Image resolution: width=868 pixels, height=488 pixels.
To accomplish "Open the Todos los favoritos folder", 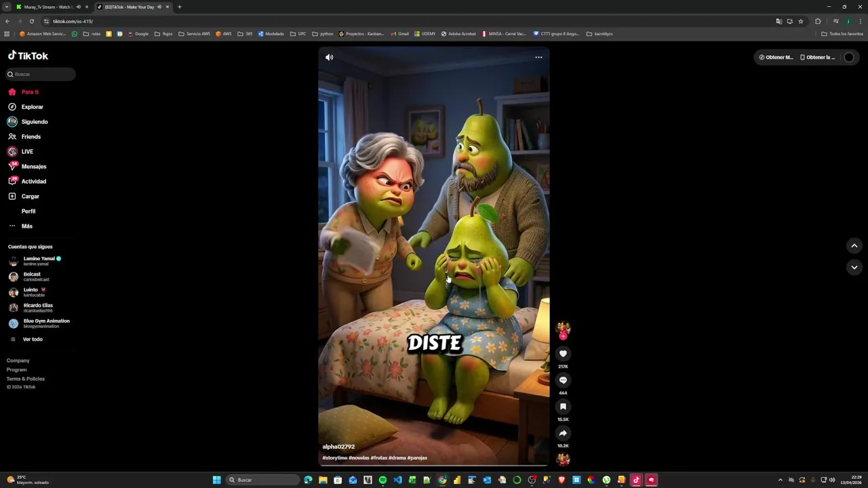I will (x=842, y=34).
